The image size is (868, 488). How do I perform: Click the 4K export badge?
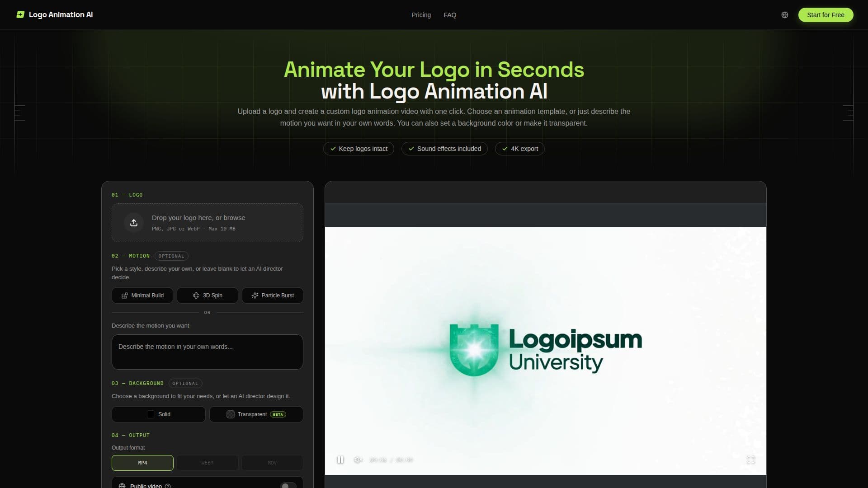pos(520,149)
